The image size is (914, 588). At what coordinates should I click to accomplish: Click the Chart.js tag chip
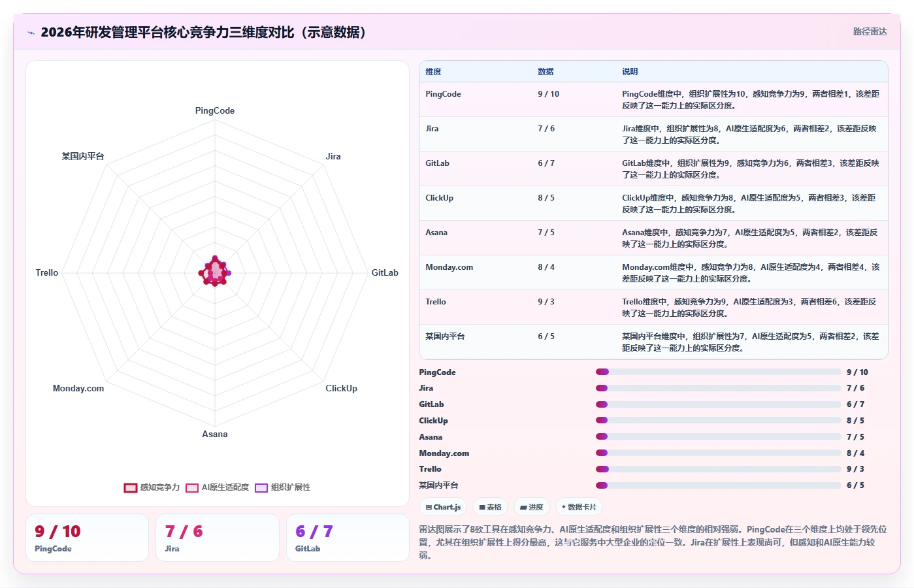coord(443,507)
